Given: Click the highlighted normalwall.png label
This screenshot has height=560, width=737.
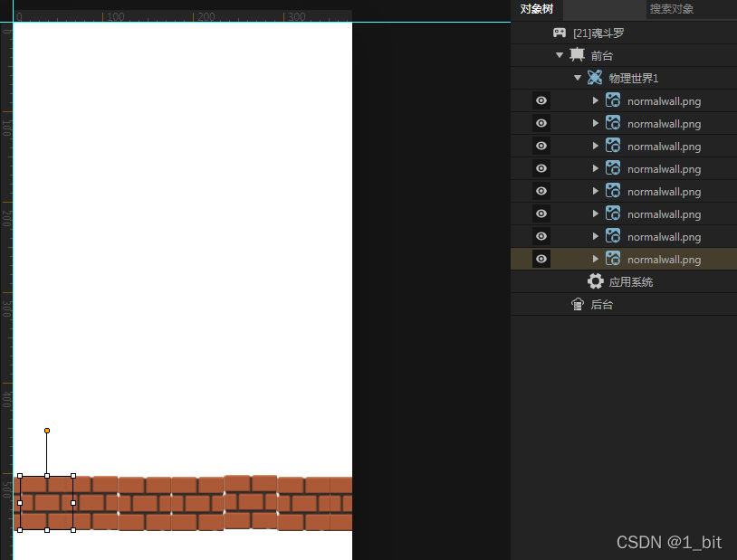Looking at the screenshot, I should click(x=665, y=260).
